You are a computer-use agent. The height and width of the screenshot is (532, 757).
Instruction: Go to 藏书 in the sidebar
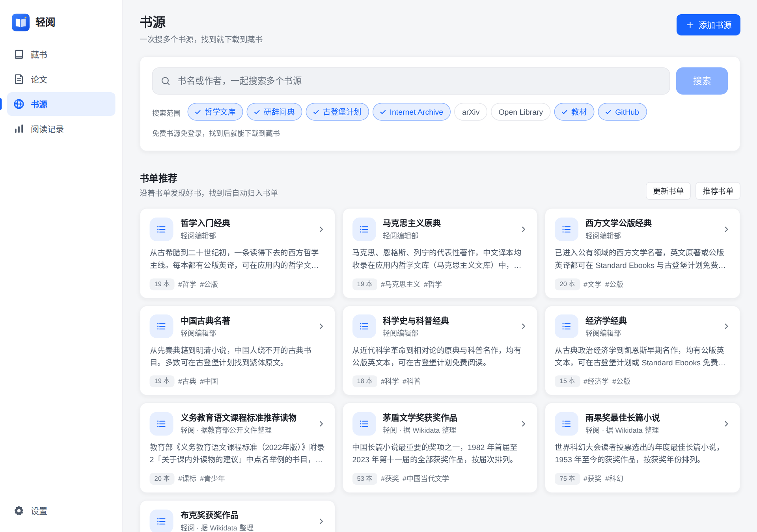click(61, 54)
